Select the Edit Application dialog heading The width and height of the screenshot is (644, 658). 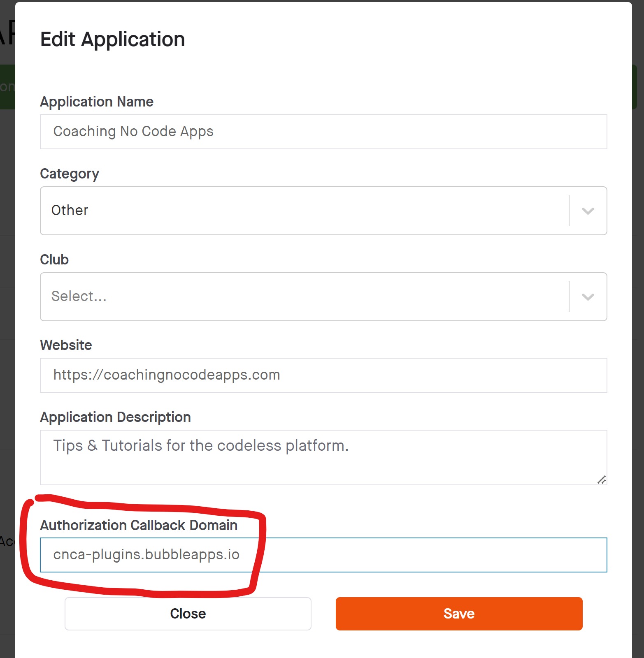(112, 39)
